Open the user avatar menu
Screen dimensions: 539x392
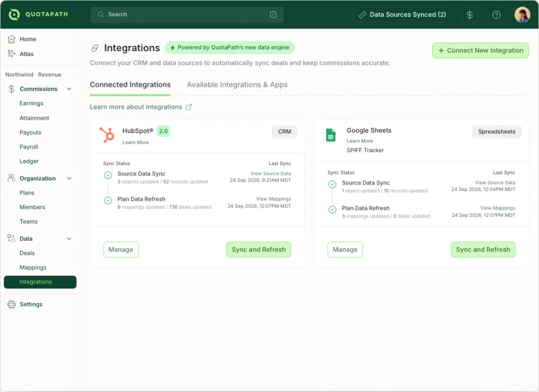point(522,15)
